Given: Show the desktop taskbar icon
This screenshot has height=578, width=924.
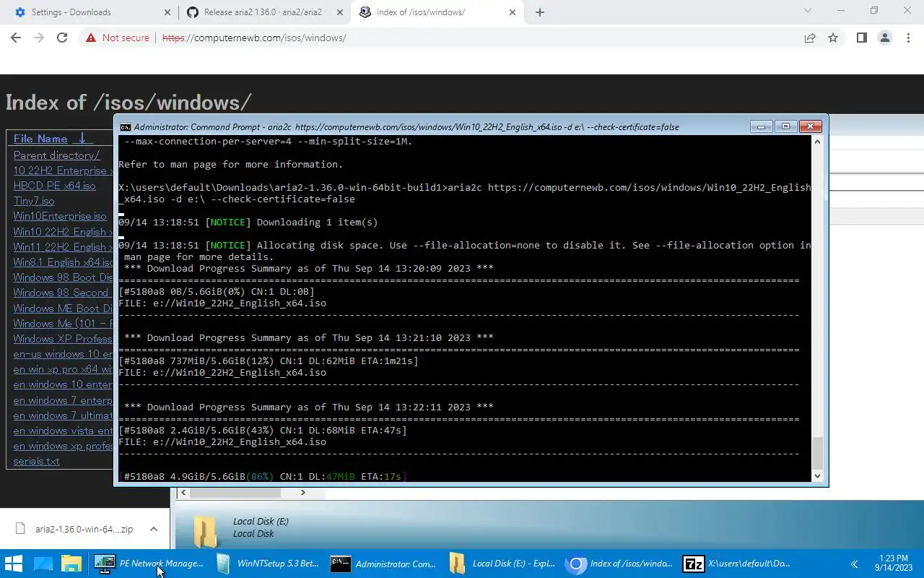Looking at the screenshot, I should click(43, 564).
